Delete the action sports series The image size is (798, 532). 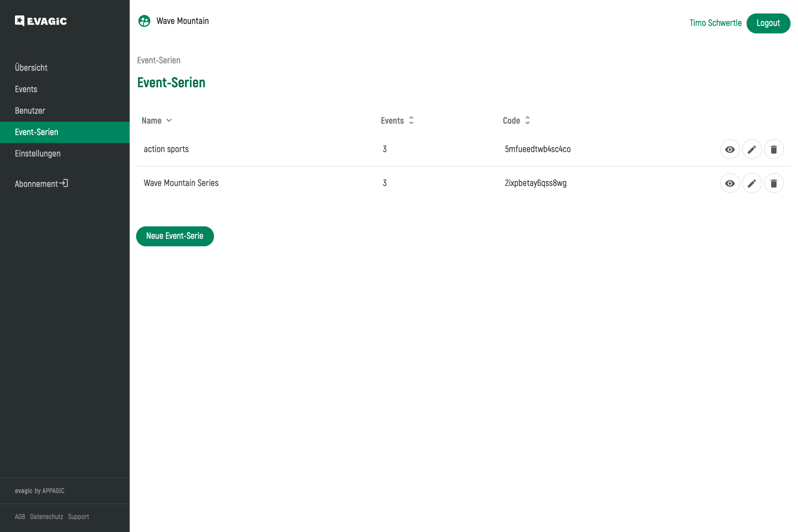(774, 150)
